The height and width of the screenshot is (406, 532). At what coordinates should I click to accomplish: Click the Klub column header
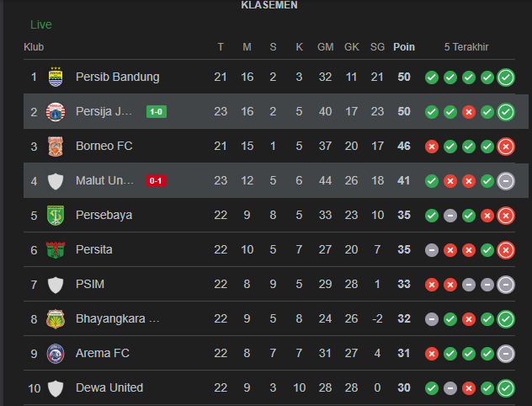click(x=34, y=47)
